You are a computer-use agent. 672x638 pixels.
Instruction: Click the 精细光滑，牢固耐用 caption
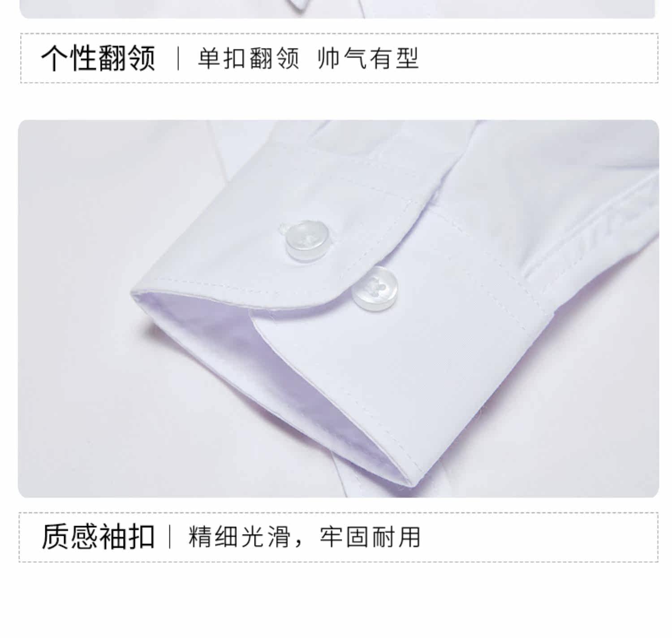coord(305,536)
